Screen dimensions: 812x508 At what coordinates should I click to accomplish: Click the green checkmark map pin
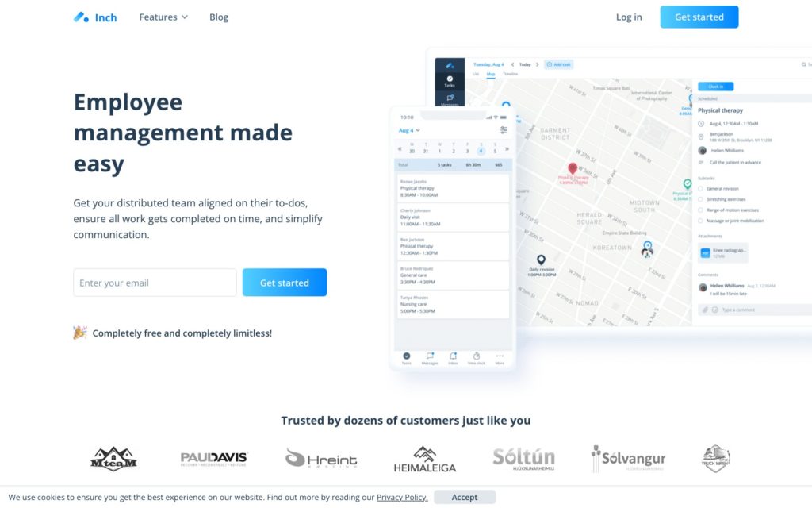pos(688,184)
